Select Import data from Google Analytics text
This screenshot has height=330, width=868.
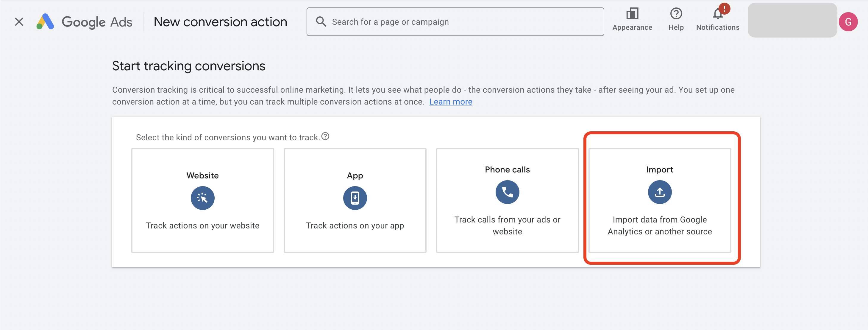point(659,225)
